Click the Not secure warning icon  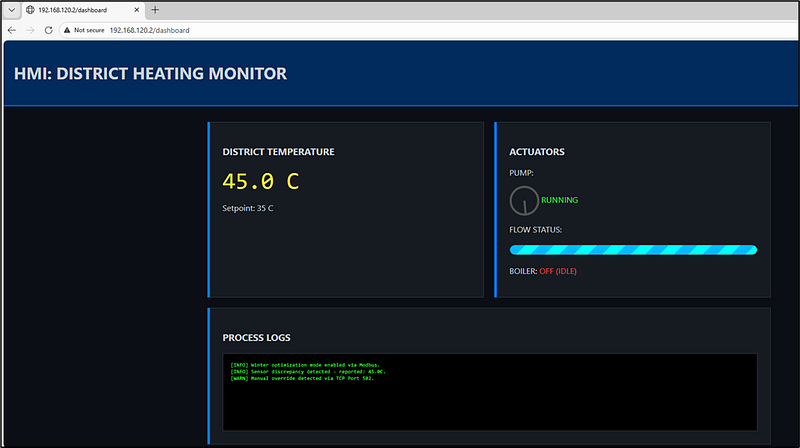67,30
